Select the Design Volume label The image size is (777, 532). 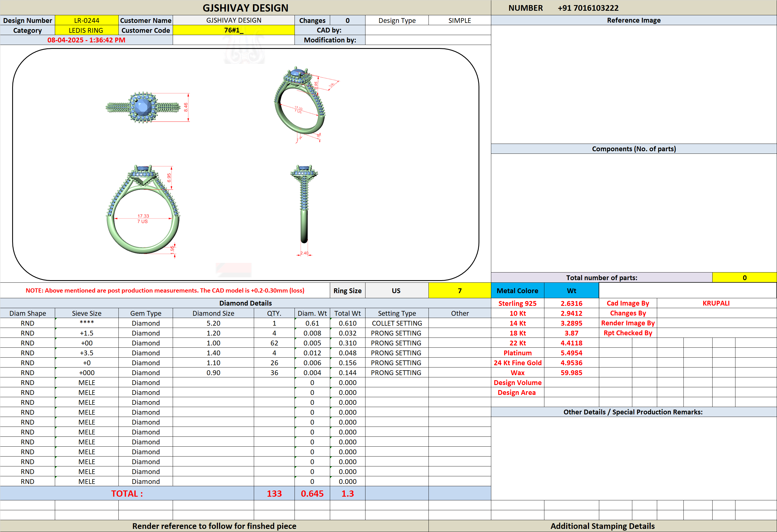click(x=518, y=382)
